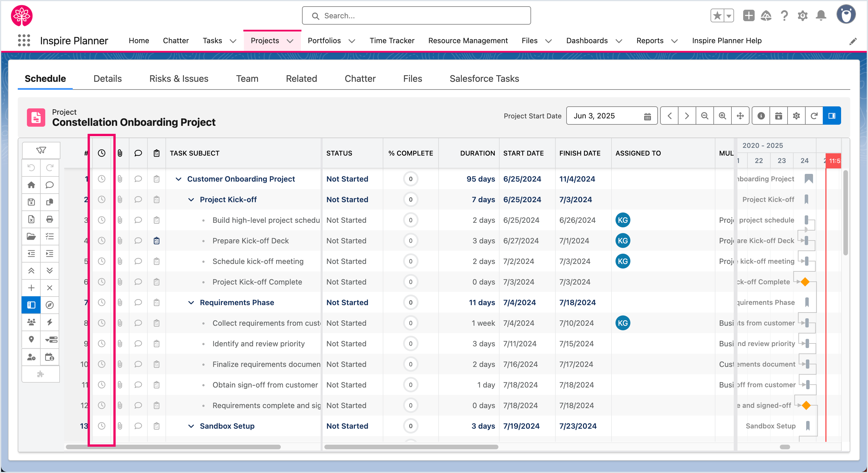Switch to the Risks & Issues tab

tap(179, 79)
